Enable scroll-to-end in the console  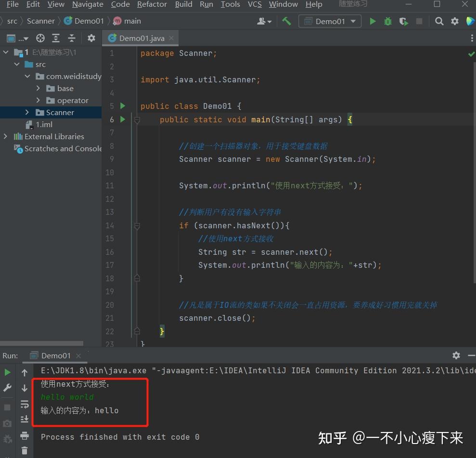pyautogui.click(x=25, y=419)
